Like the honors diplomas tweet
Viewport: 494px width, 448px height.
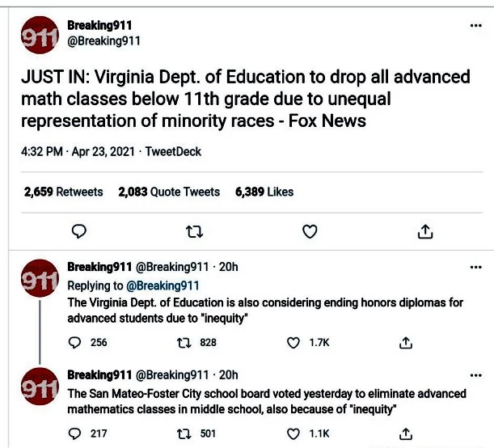pos(294,342)
